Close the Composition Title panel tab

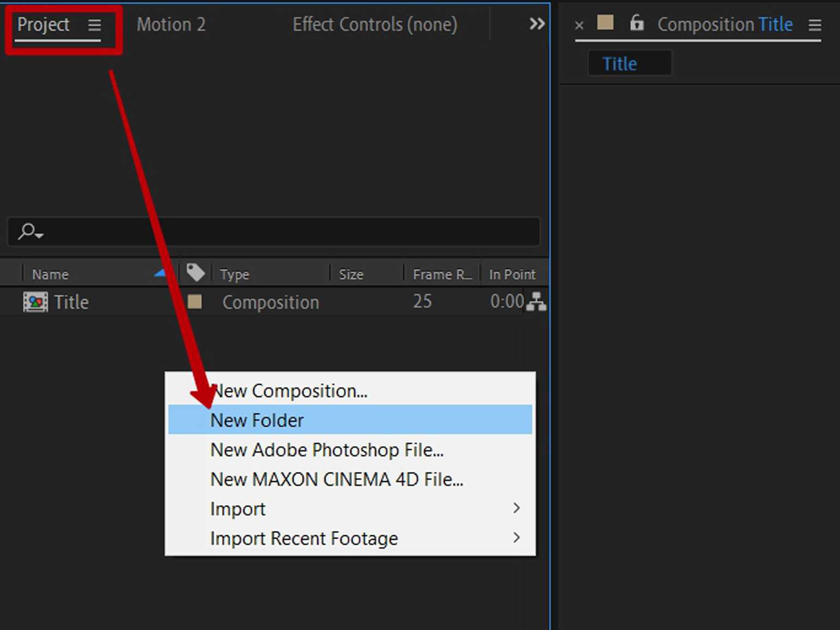[x=579, y=25]
